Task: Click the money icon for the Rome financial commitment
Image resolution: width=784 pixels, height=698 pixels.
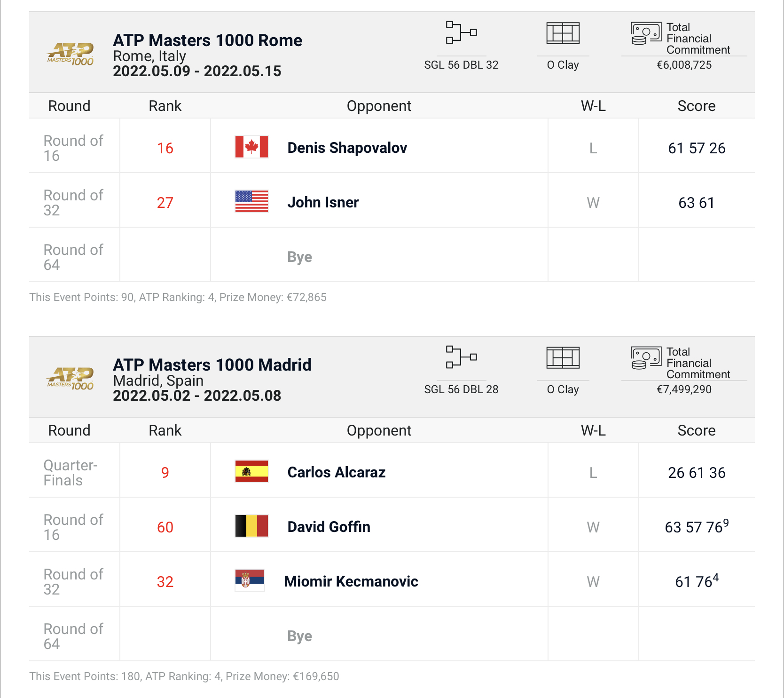Action: coord(646,33)
